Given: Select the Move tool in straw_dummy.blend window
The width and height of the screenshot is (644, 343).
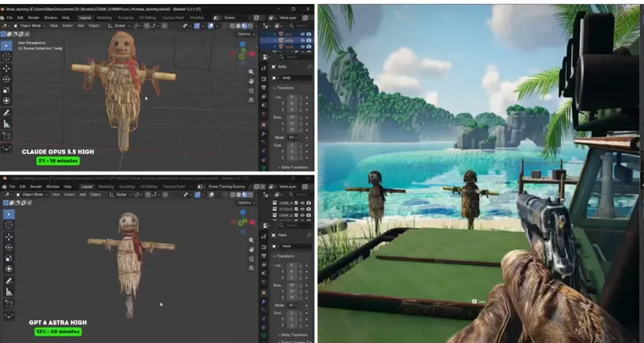Looking at the screenshot, I should pos(6,68).
